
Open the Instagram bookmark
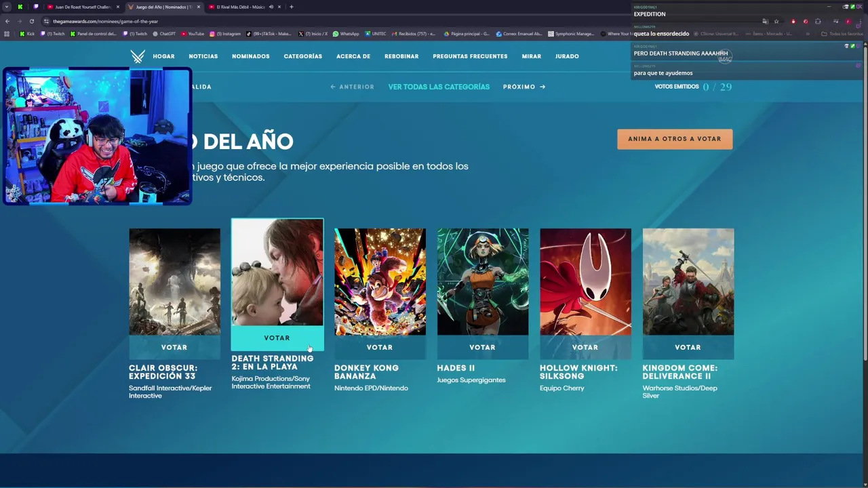click(225, 34)
